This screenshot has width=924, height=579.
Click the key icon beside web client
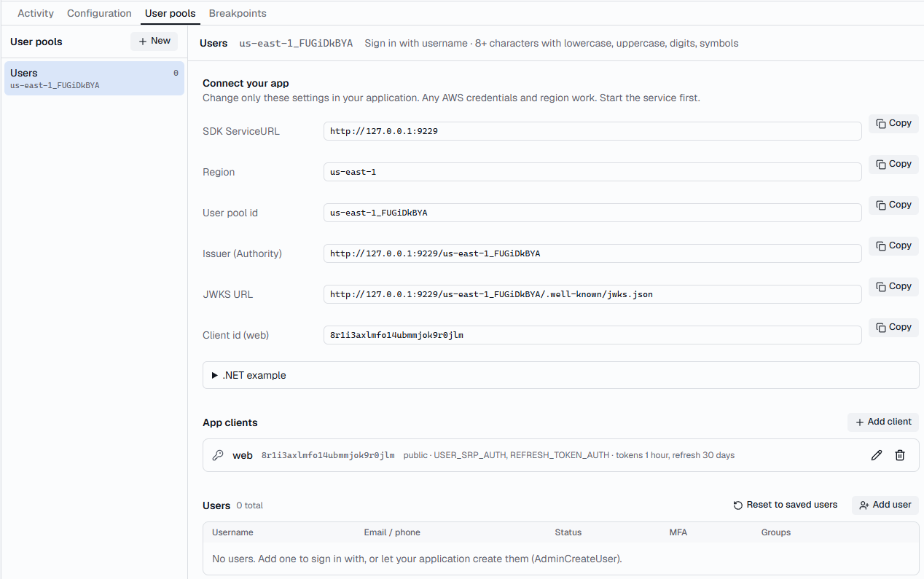pos(218,455)
